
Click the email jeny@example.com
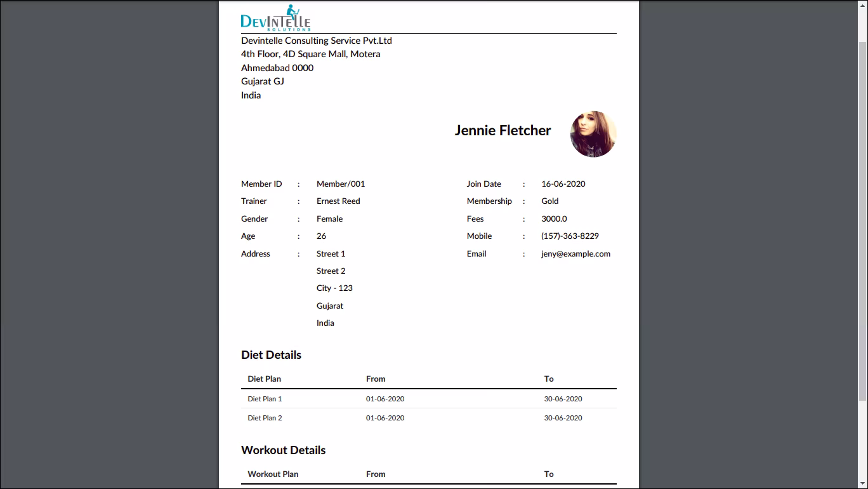(x=575, y=253)
